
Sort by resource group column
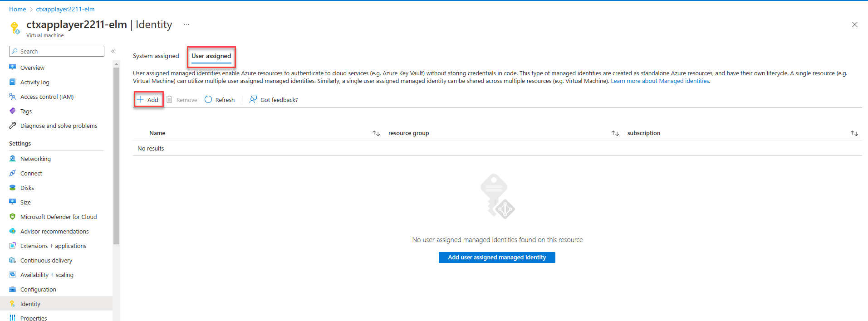pyautogui.click(x=615, y=133)
